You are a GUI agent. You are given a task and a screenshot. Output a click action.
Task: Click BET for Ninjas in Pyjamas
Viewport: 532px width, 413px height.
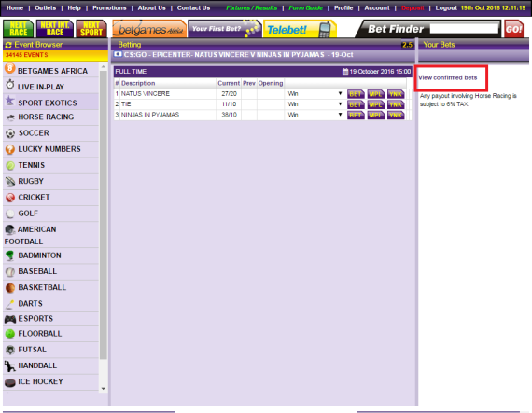point(356,116)
